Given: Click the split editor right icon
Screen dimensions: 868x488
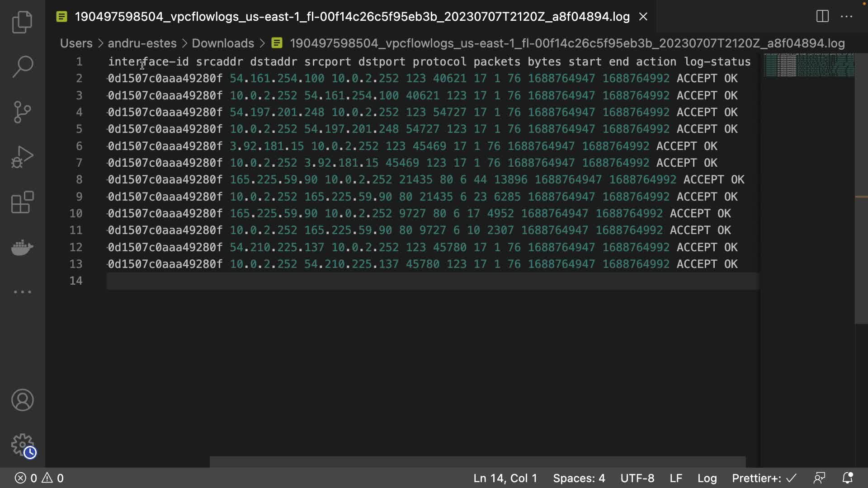Looking at the screenshot, I should click(822, 17).
